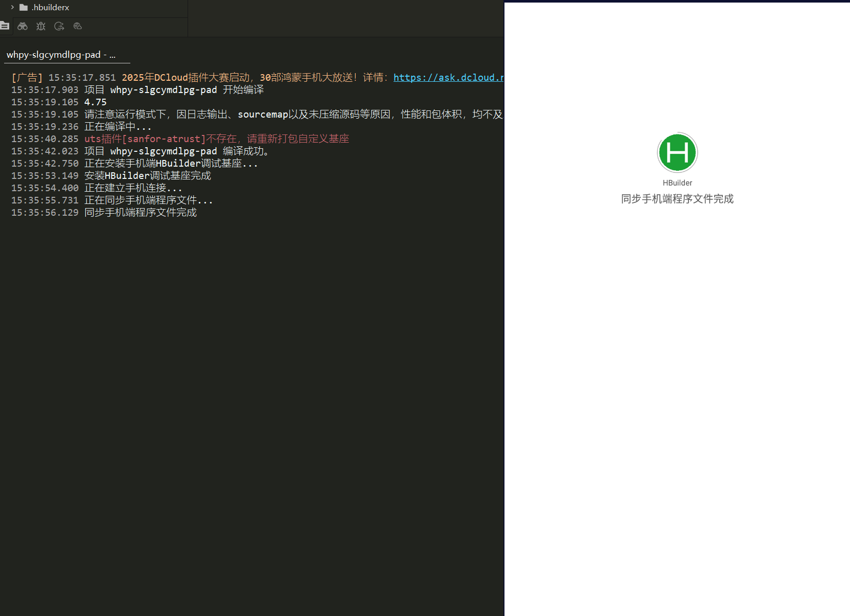The height and width of the screenshot is (616, 850).
Task: Click the HBuilder logo in the phone preview
Action: (677, 152)
